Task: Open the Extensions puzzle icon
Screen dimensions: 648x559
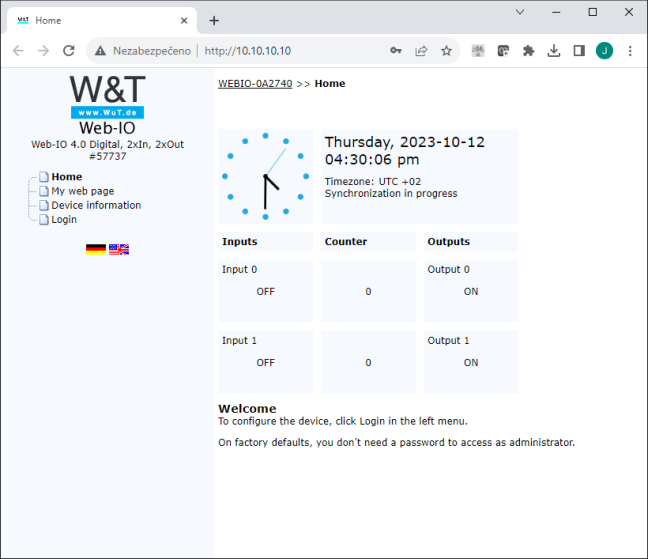Action: [x=528, y=51]
